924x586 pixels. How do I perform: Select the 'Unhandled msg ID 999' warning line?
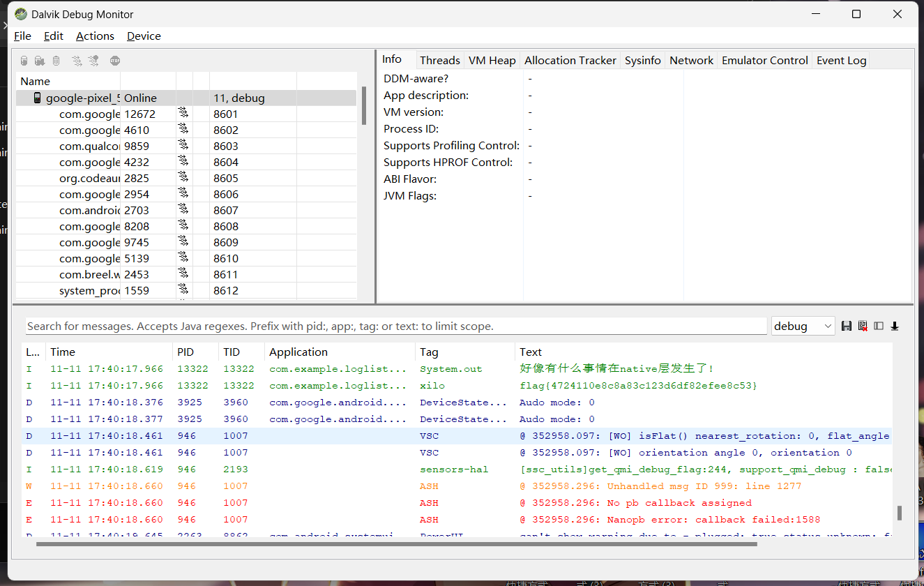point(457,486)
